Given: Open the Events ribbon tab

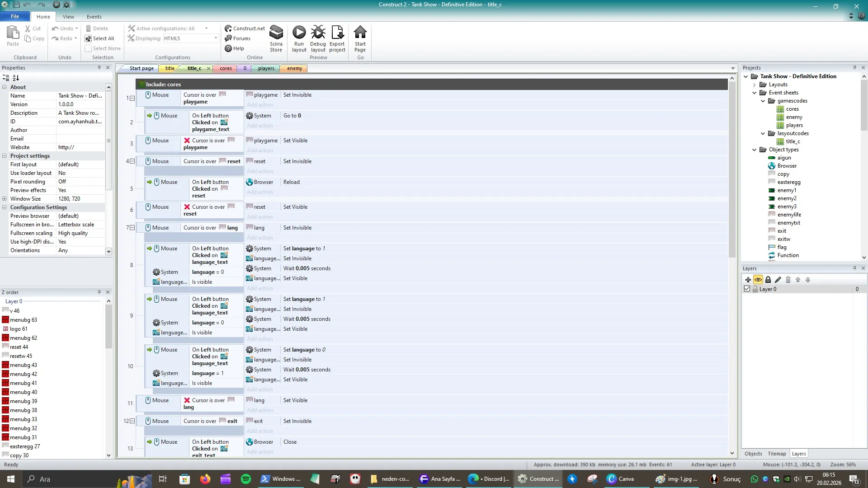Looking at the screenshot, I should tap(94, 17).
